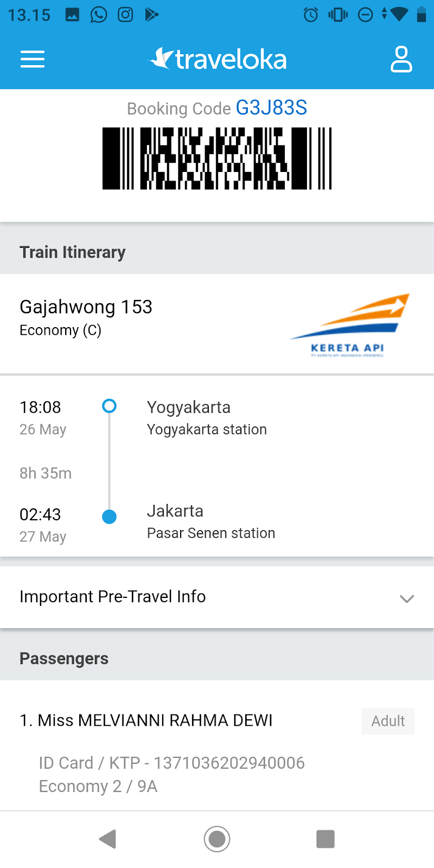Tap the Yogyakarta departure station entry
Screen dimensions: 434x868
click(x=207, y=418)
